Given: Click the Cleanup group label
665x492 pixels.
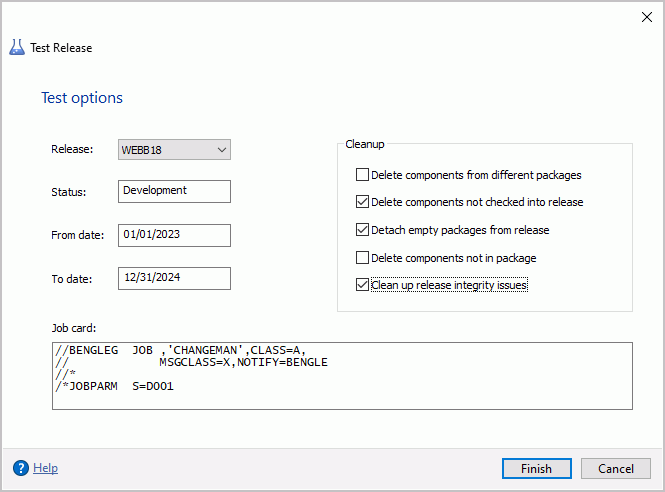Looking at the screenshot, I should click(365, 144).
